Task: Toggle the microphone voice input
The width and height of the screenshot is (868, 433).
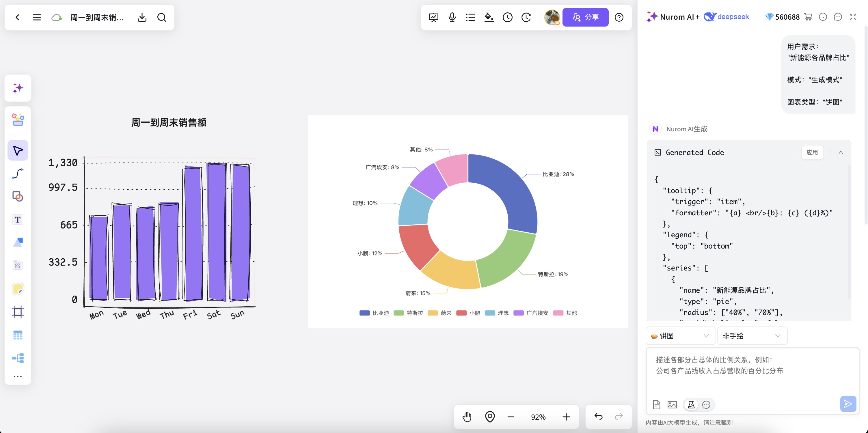Action: pos(452,17)
